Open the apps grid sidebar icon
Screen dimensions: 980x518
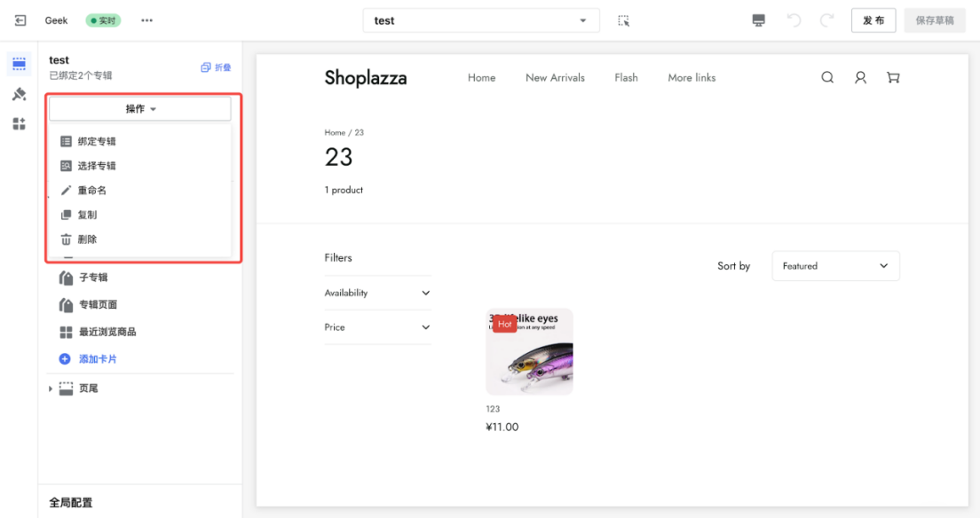tap(20, 123)
